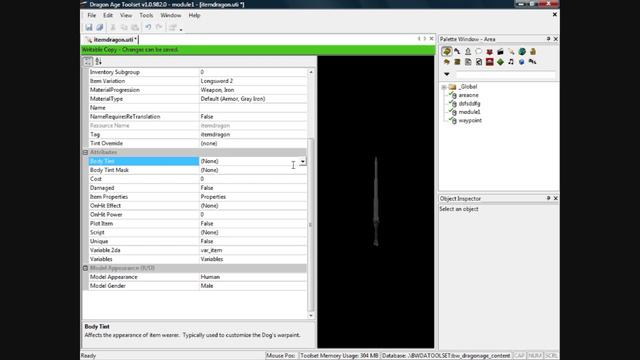Screen dimensions: 640x360
Task: Open the File menu
Action: click(x=91, y=15)
